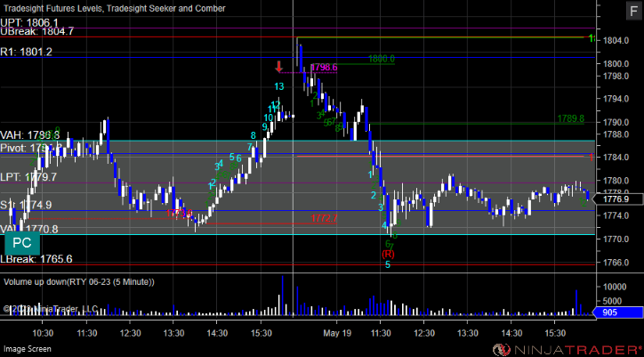Click the Pivot level label
This screenshot has width=644, height=357.
pos(31,148)
